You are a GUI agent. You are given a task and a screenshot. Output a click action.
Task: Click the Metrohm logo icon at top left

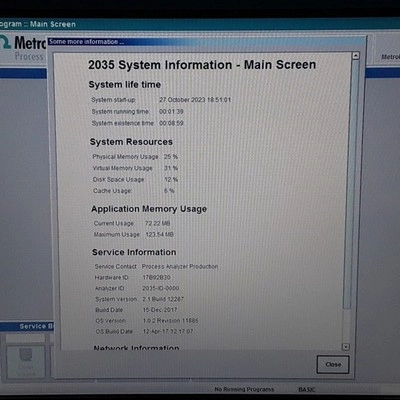pos(5,43)
